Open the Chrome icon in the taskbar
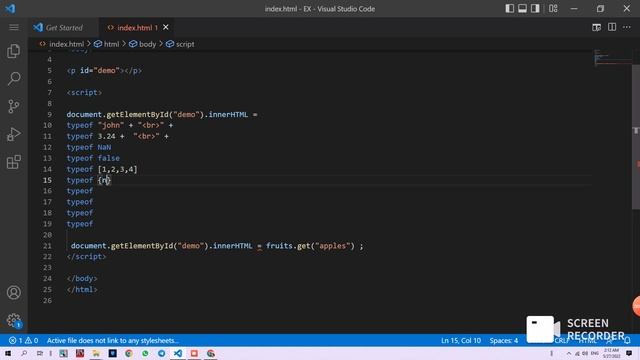Image resolution: width=640 pixels, height=360 pixels. pyautogui.click(x=129, y=353)
